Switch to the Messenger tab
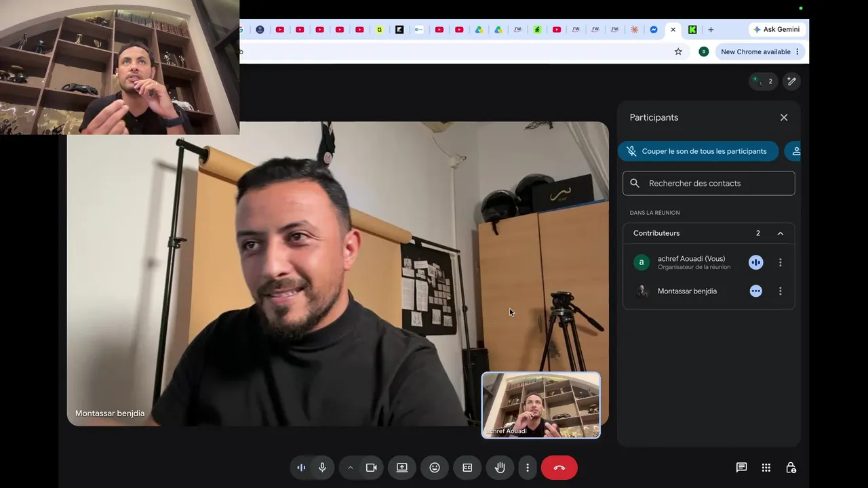 (x=654, y=30)
